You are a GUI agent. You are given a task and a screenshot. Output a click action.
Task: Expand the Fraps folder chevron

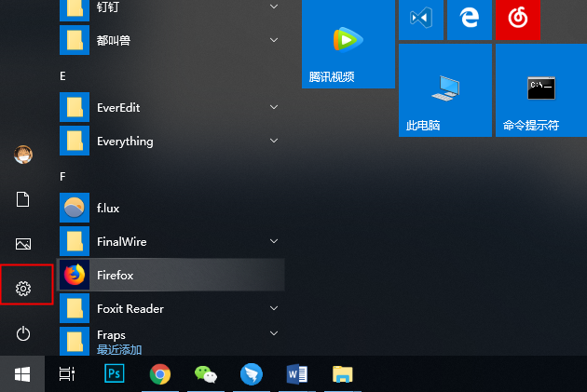[274, 333]
